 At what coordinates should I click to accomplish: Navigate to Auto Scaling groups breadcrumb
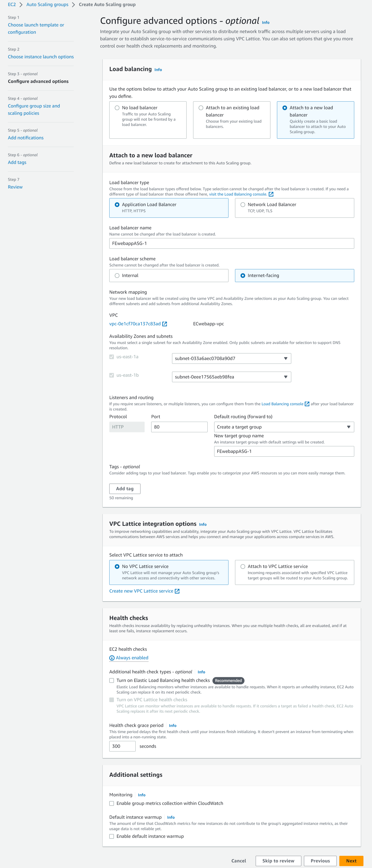(47, 4)
